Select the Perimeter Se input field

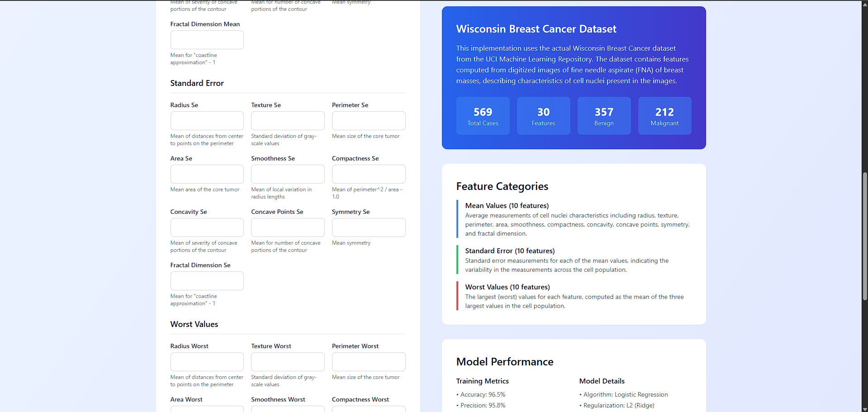[x=369, y=121]
